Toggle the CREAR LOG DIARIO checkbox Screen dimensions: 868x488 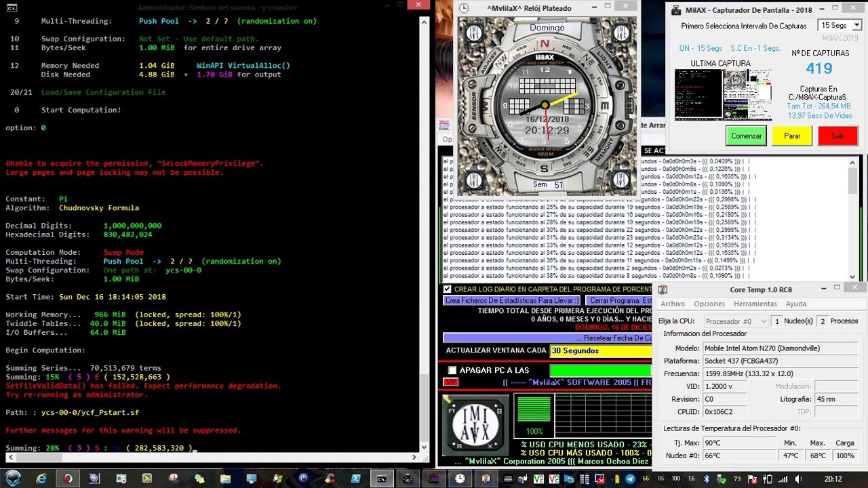tap(447, 289)
